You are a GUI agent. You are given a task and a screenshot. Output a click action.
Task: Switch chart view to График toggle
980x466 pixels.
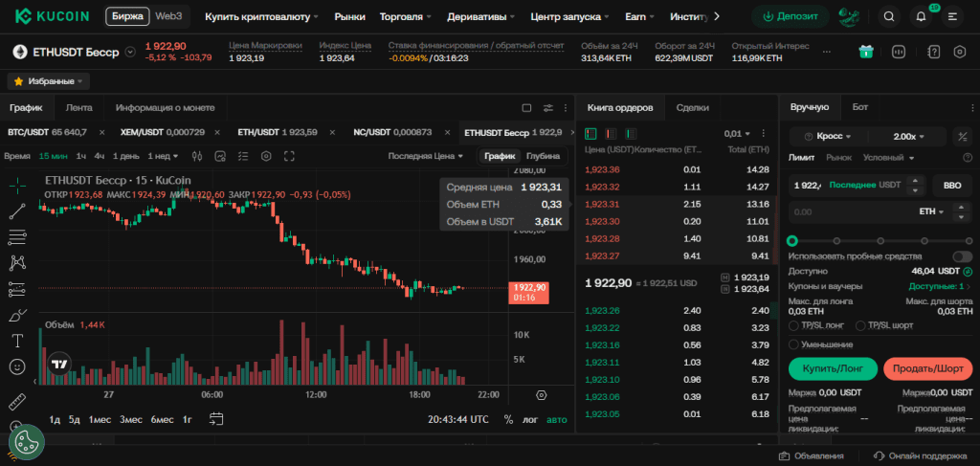[x=500, y=156]
